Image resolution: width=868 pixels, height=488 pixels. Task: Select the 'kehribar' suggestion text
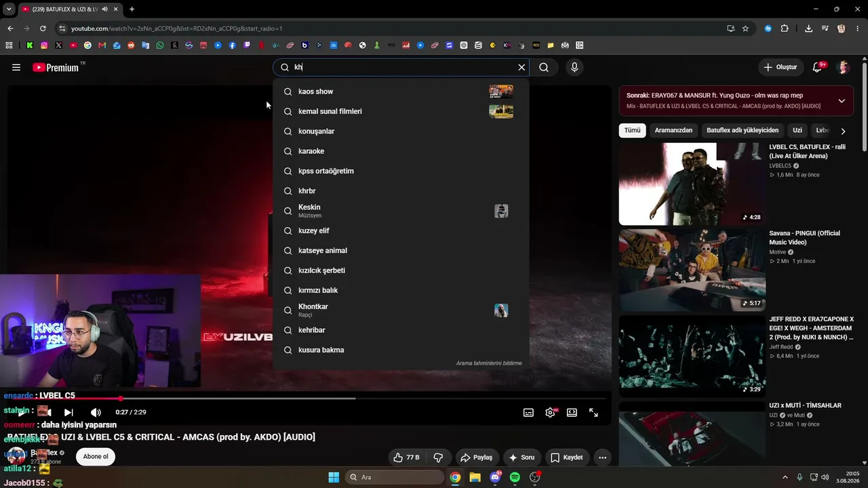pos(312,330)
